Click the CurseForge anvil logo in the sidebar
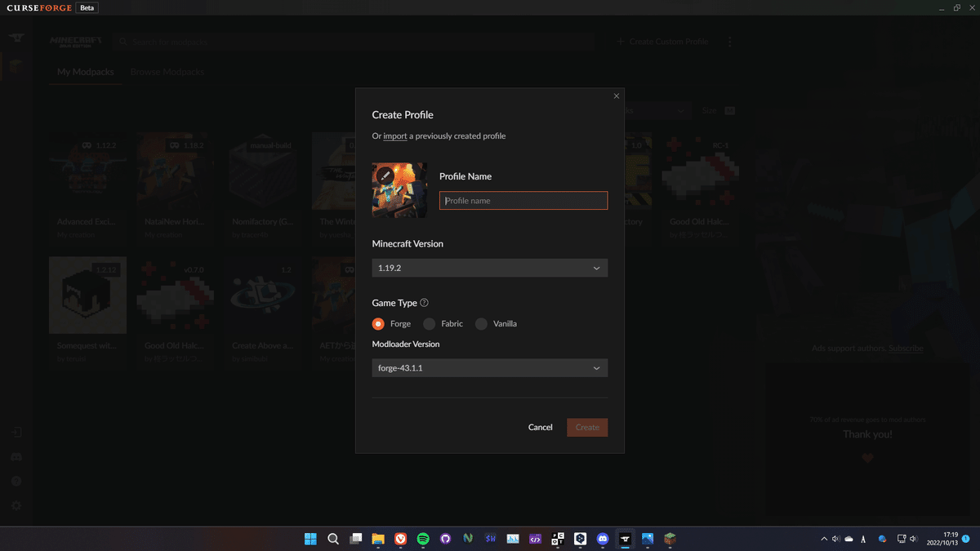980x551 pixels. coord(16,37)
